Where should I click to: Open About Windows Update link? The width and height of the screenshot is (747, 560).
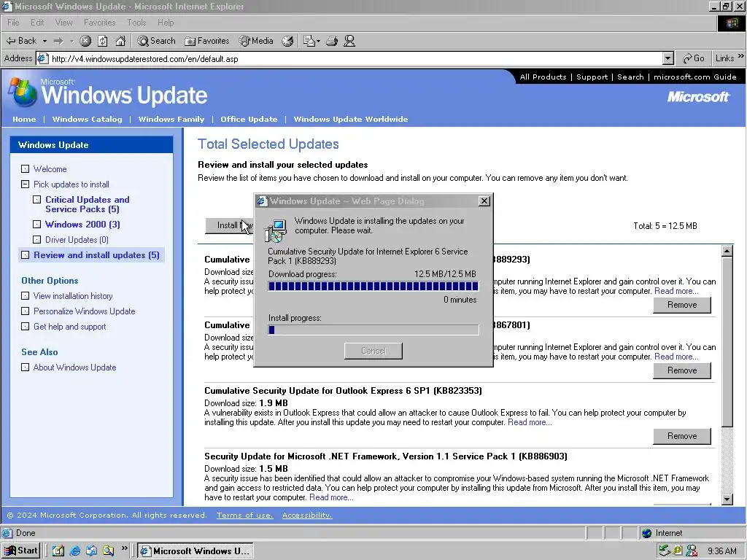(74, 367)
